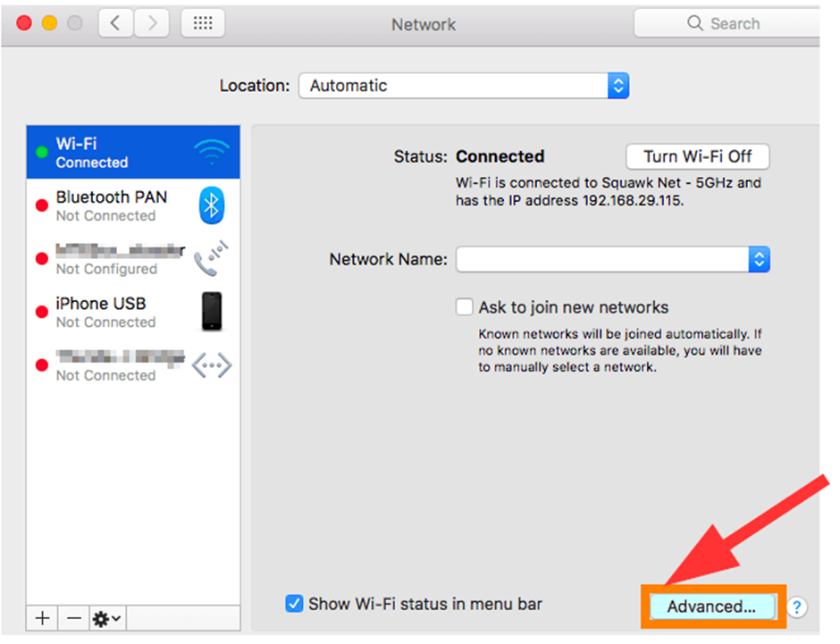The image size is (840, 644).
Task: Show all preferences grid icon
Action: [x=203, y=23]
